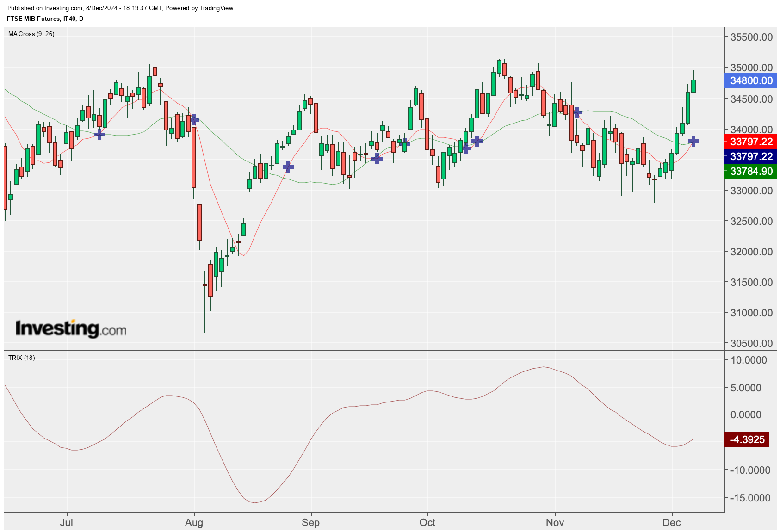The height and width of the screenshot is (532, 780).
Task: Click the MA cross marker at early November
Action: pyautogui.click(x=577, y=112)
